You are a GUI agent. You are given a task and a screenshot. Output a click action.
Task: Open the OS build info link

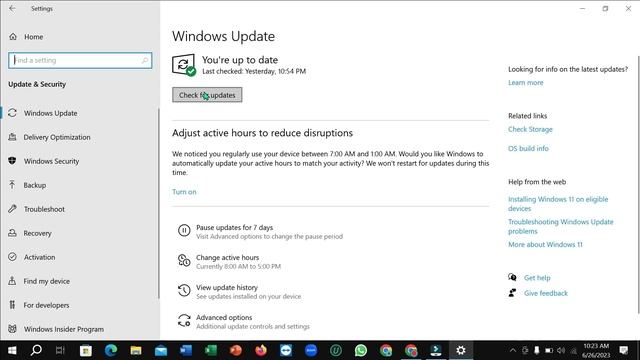point(528,149)
